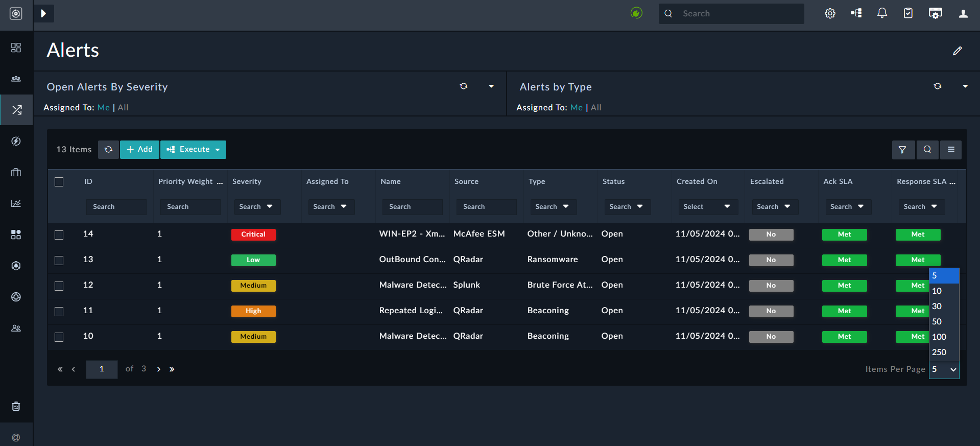Click the Add button
The width and height of the screenshot is (980, 446).
pyautogui.click(x=139, y=150)
